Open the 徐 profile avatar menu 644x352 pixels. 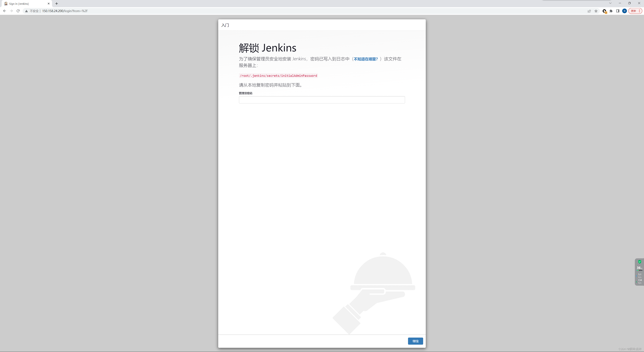pyautogui.click(x=625, y=11)
